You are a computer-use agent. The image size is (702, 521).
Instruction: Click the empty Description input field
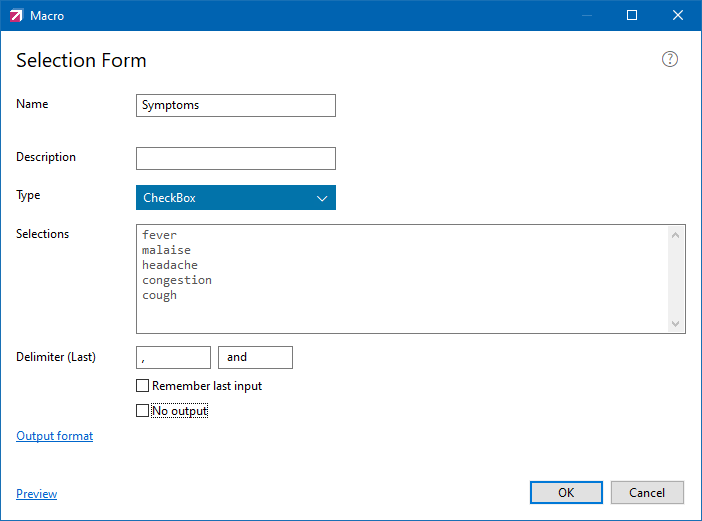click(x=236, y=158)
